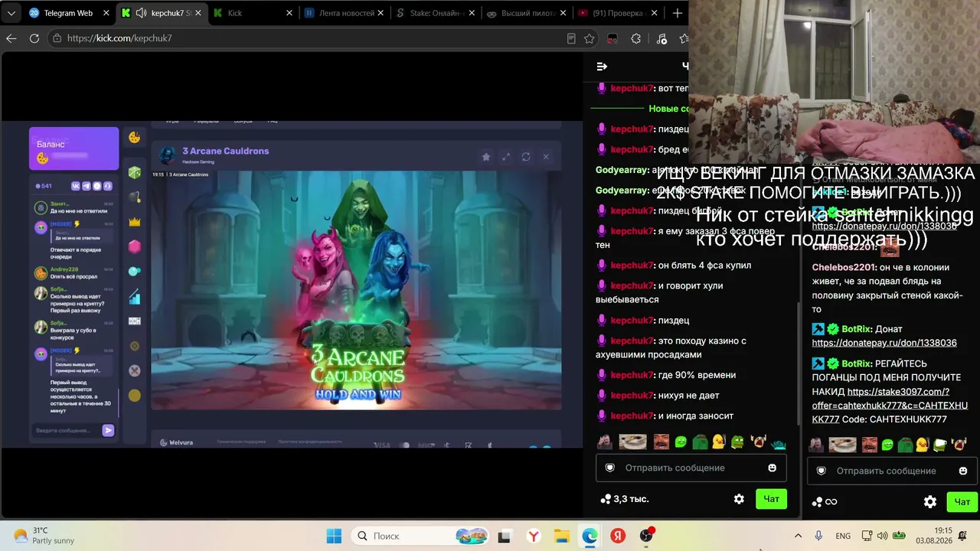Image resolution: width=980 pixels, height=551 pixels.
Task: Reload the 3 Arcane Cauldrons game
Action: tap(526, 156)
